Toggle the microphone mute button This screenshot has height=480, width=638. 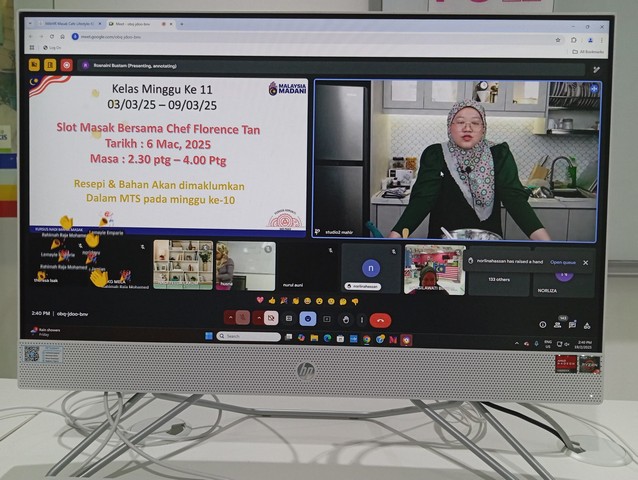[x=243, y=318]
